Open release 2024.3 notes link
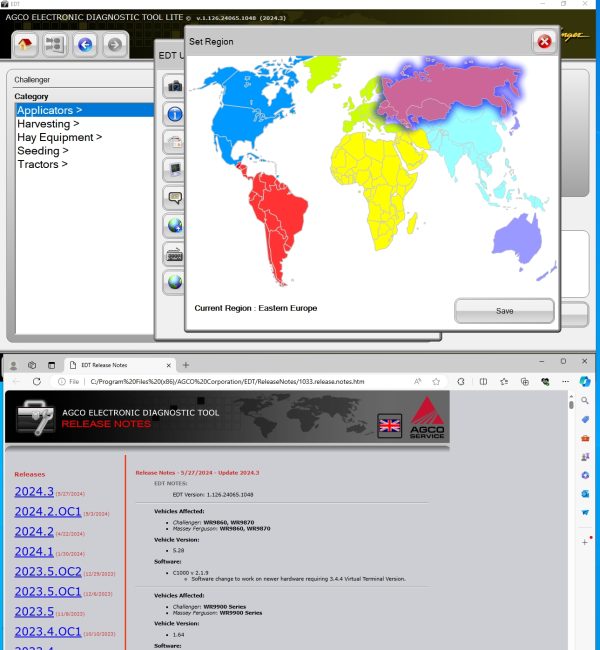The height and width of the screenshot is (650, 600). 34,492
